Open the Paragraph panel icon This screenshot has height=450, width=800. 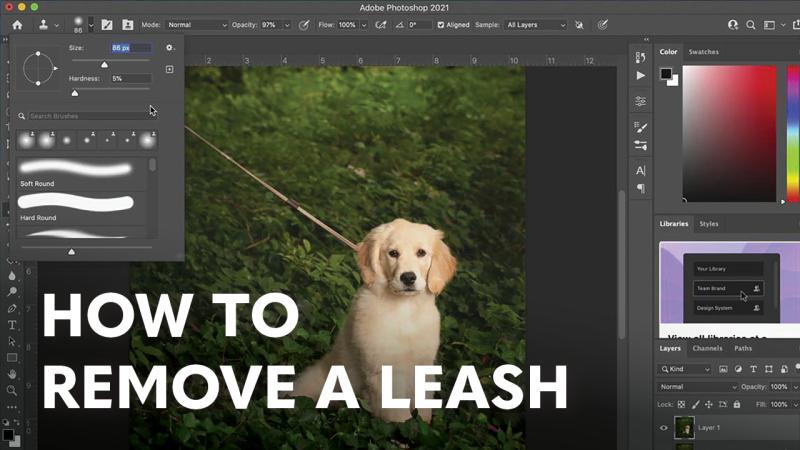click(x=641, y=188)
